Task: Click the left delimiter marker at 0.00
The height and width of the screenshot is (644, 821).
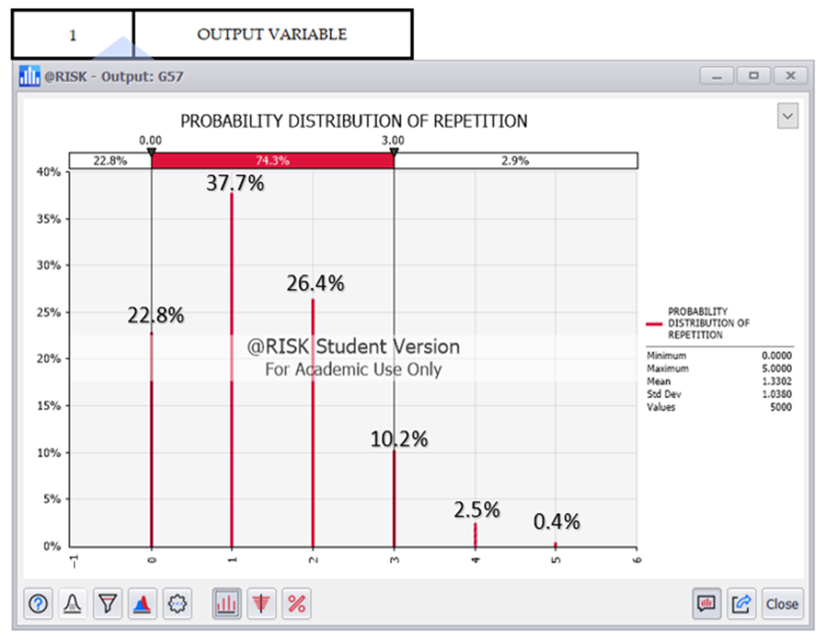Action: 151,152
